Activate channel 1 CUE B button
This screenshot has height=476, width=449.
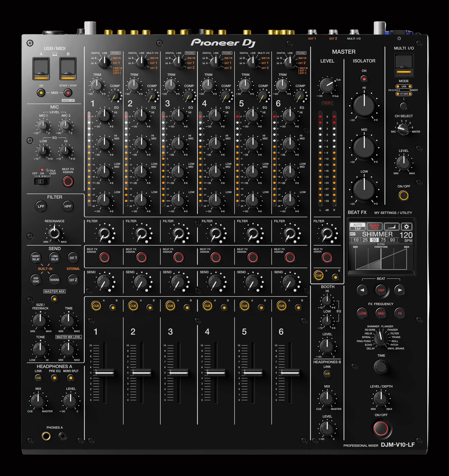point(113,307)
